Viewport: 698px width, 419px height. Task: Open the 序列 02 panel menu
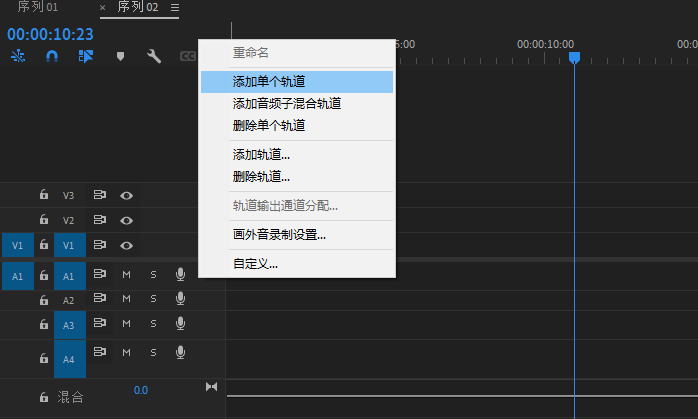click(175, 8)
